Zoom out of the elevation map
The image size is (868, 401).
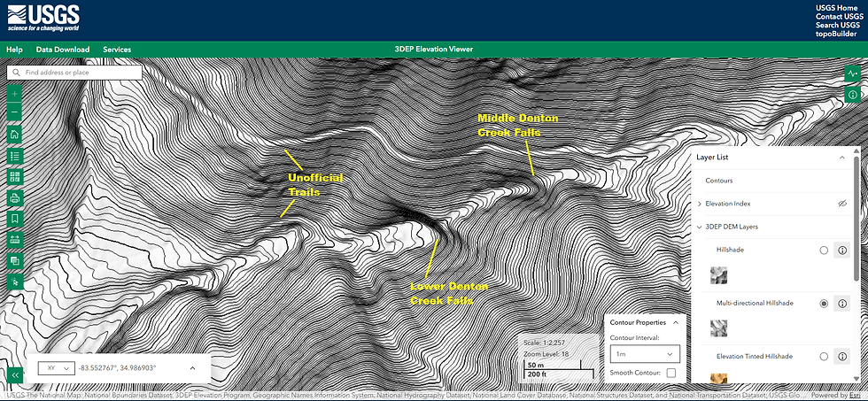[15, 112]
